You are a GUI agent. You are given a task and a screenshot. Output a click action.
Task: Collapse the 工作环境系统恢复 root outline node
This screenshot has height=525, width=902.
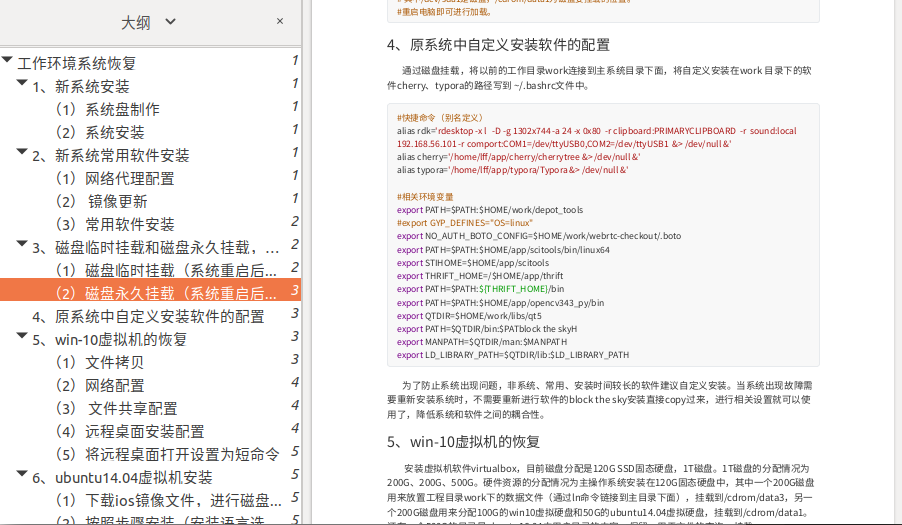click(x=7, y=59)
